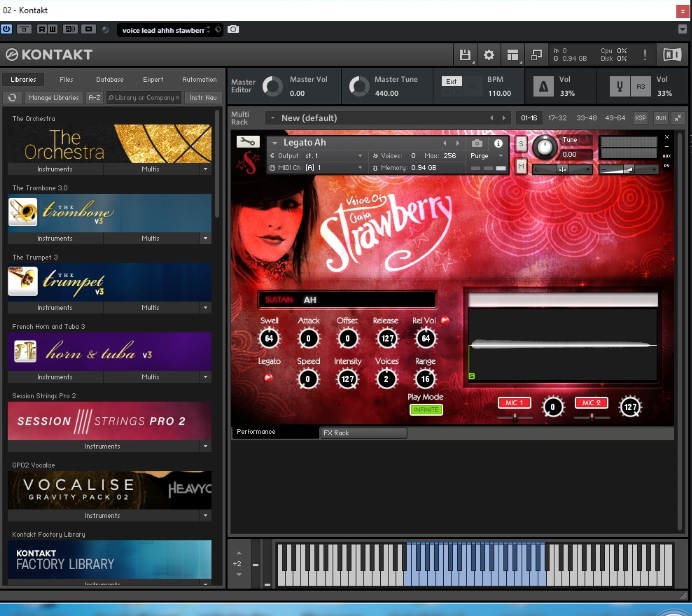
Task: Adjust the instrument volume slider
Action: click(x=629, y=169)
